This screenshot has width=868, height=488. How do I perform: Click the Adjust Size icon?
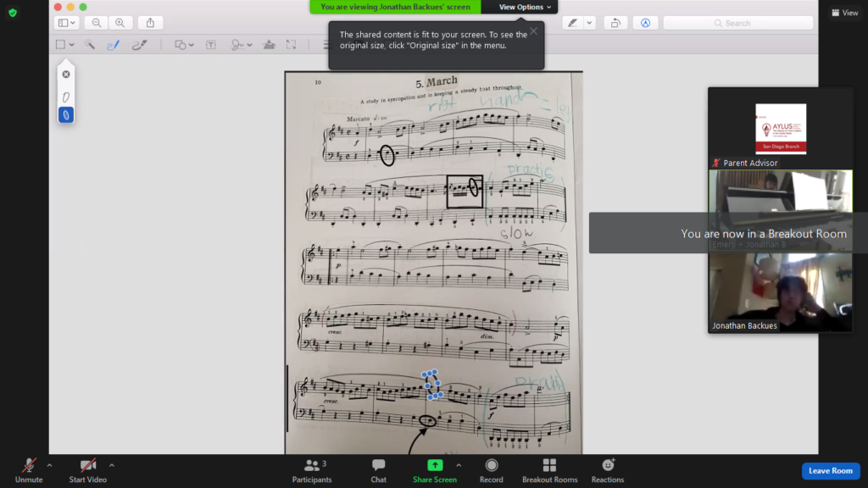click(292, 45)
